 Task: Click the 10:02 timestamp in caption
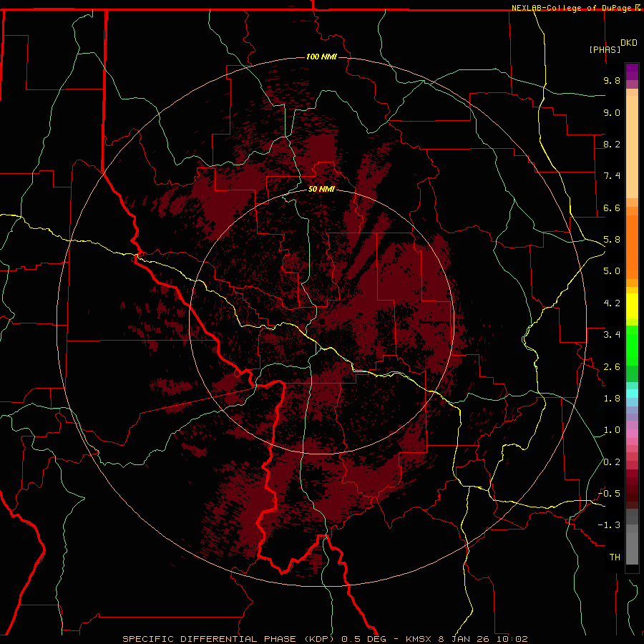pyautogui.click(x=512, y=639)
